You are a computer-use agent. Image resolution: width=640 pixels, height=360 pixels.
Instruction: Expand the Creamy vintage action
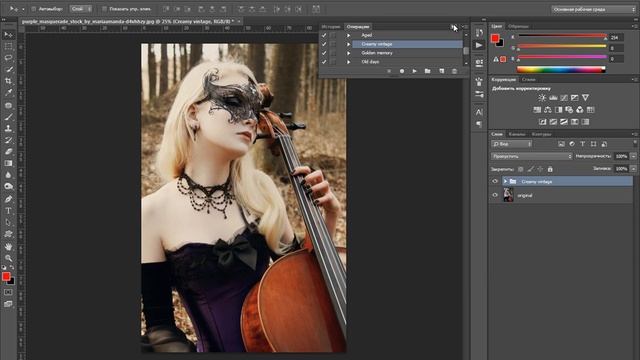tap(349, 44)
